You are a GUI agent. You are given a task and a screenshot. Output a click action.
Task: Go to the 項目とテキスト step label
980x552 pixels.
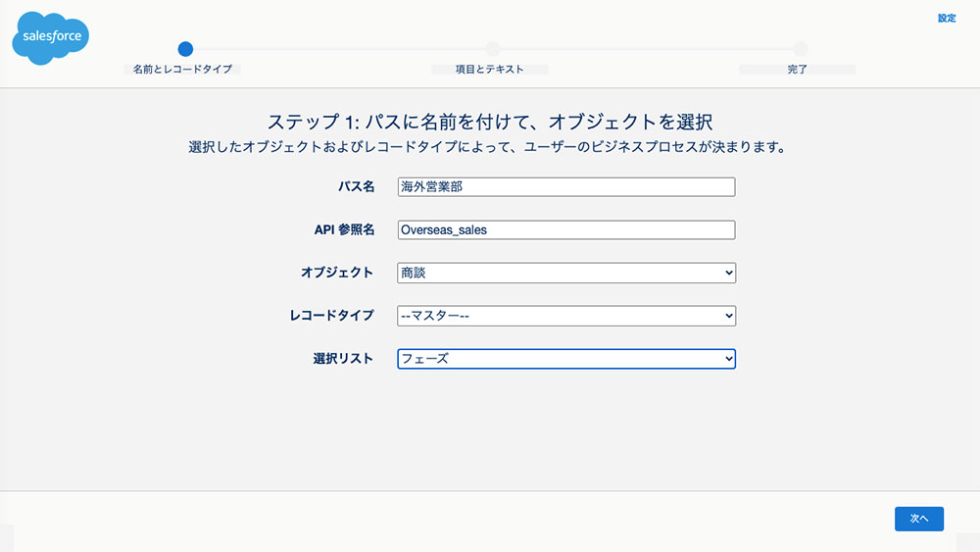pos(489,70)
